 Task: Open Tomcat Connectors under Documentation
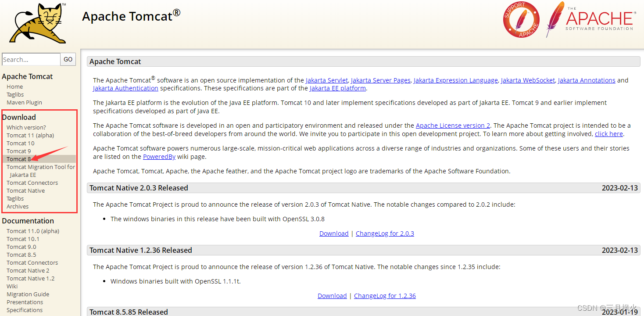pyautogui.click(x=32, y=263)
